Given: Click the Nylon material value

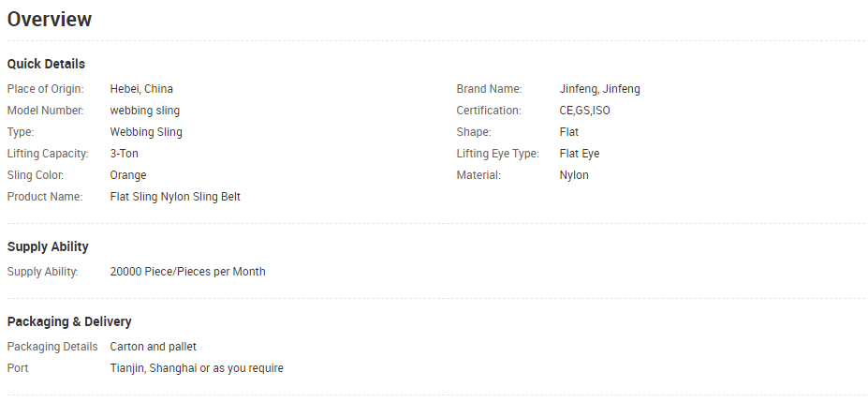Looking at the screenshot, I should [x=573, y=175].
